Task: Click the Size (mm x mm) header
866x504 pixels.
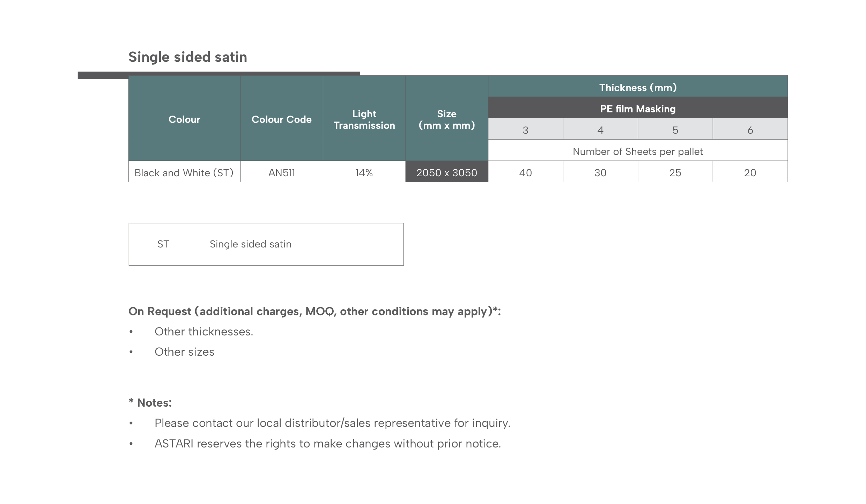Action: 447,118
